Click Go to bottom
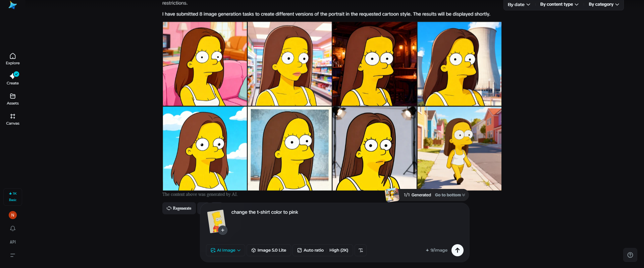This screenshot has width=644, height=268. [450, 195]
